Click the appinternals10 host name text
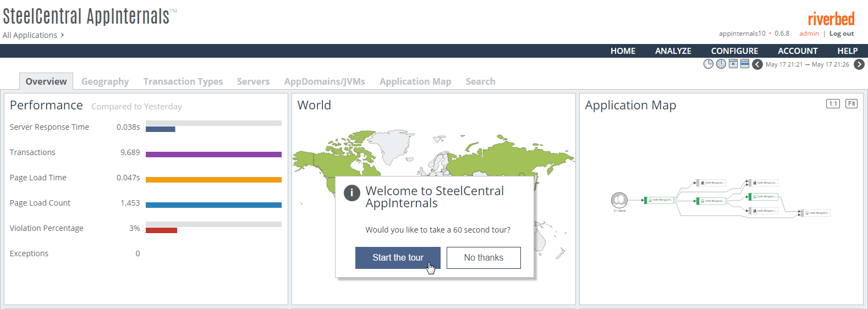Screen dimensions: 868x309 [x=742, y=34]
